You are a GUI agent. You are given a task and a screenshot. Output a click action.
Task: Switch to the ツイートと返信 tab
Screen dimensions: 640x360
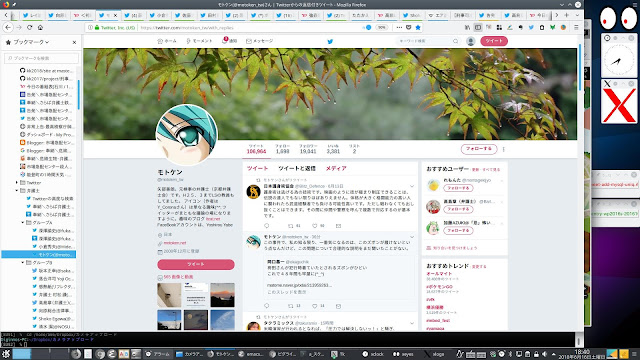click(297, 168)
